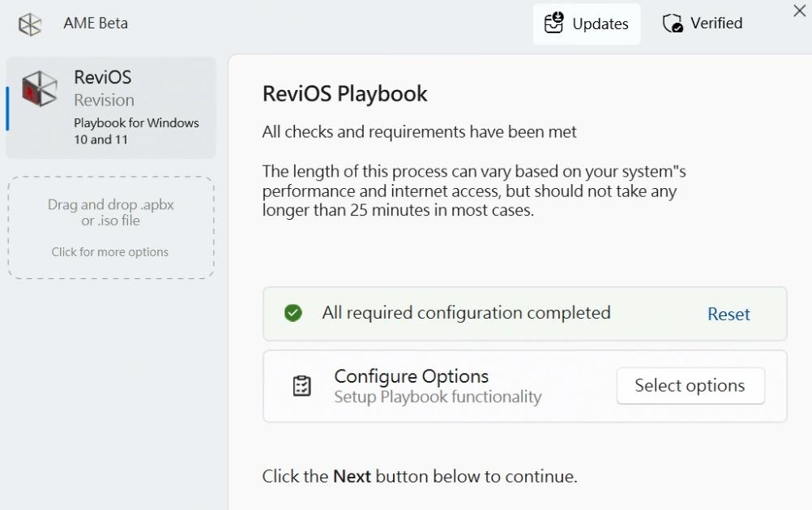Reset the completed configuration
This screenshot has width=812, height=510.
point(728,315)
